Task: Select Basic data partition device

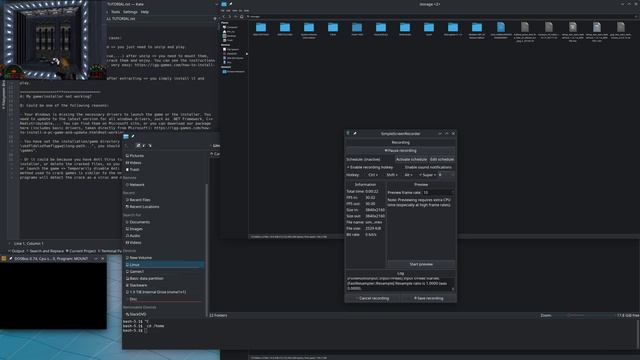Action: pos(145,278)
